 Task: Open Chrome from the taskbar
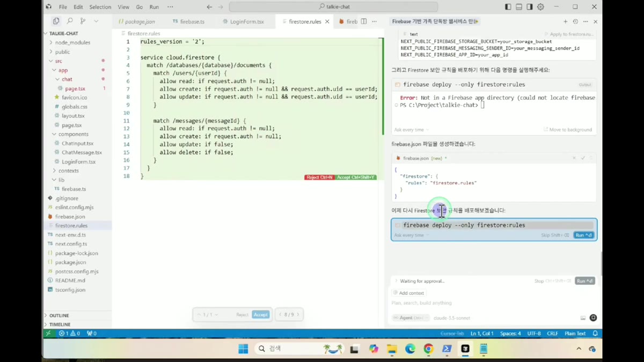click(428, 349)
